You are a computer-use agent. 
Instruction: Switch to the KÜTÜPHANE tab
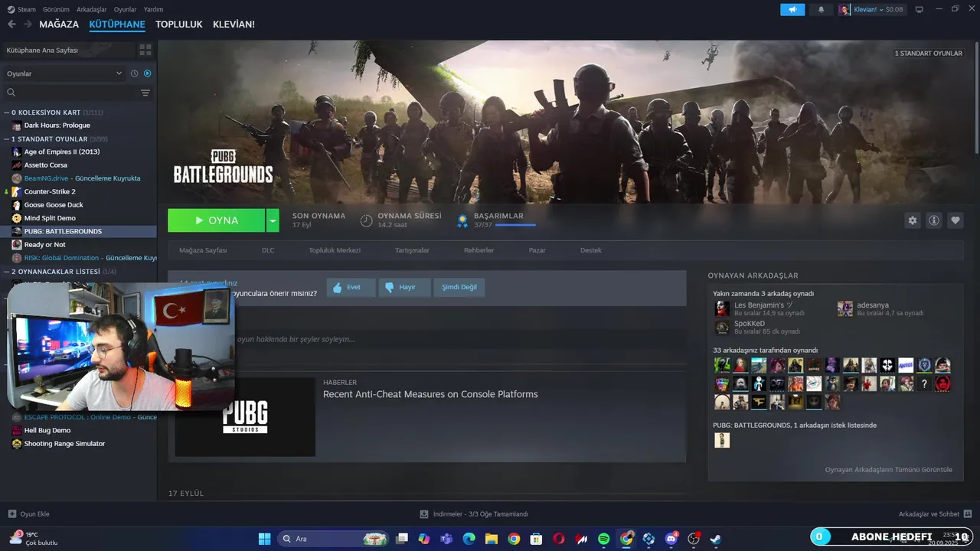pos(117,24)
